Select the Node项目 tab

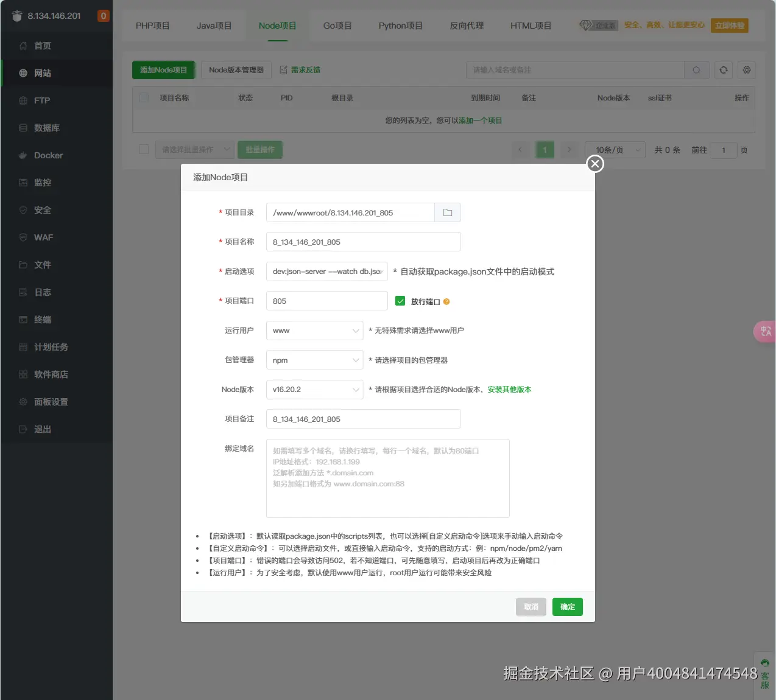tap(277, 26)
